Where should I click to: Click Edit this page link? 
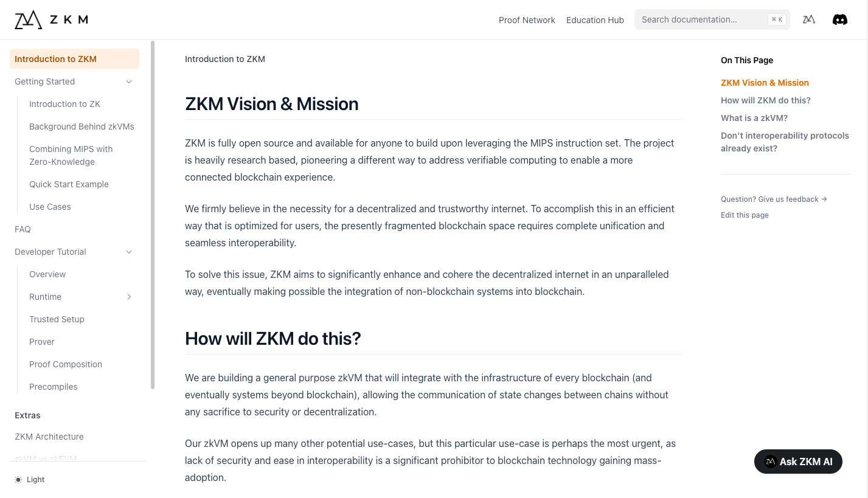click(745, 215)
